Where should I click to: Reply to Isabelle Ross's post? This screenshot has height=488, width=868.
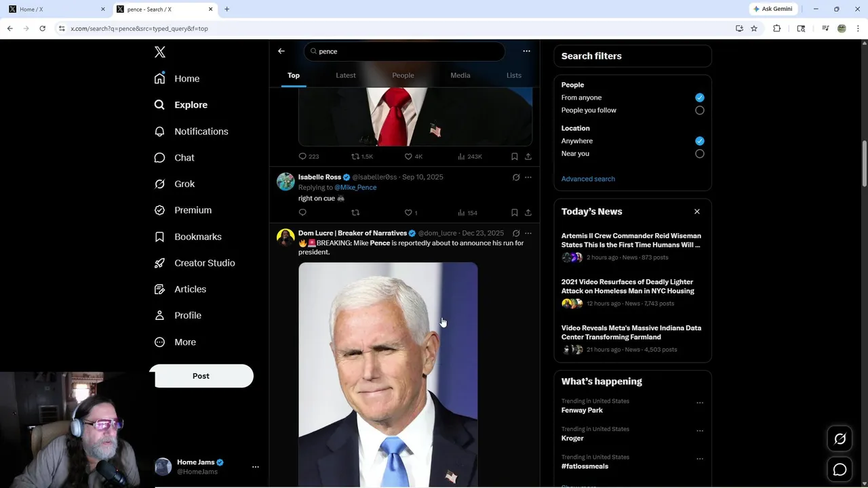[x=302, y=213]
